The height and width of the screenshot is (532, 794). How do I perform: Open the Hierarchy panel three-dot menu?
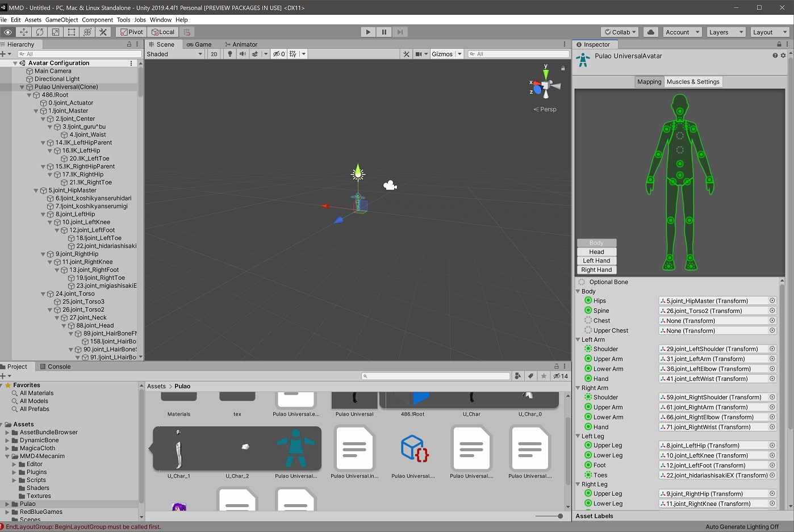click(x=137, y=44)
